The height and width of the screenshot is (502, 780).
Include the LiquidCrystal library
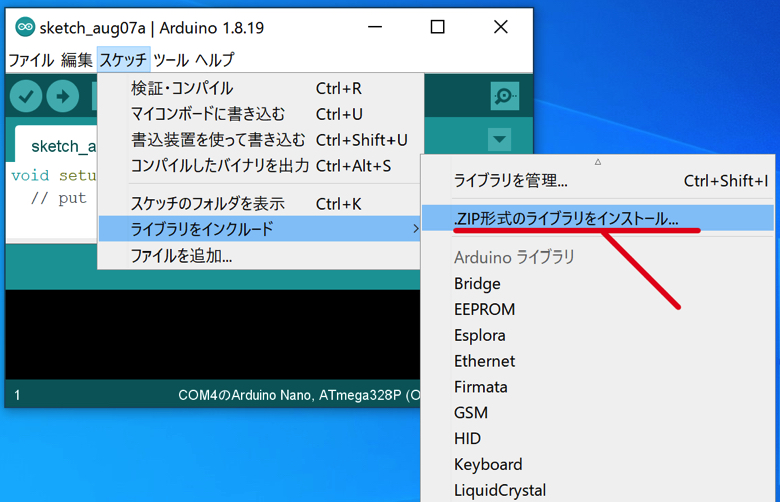(x=598, y=491)
